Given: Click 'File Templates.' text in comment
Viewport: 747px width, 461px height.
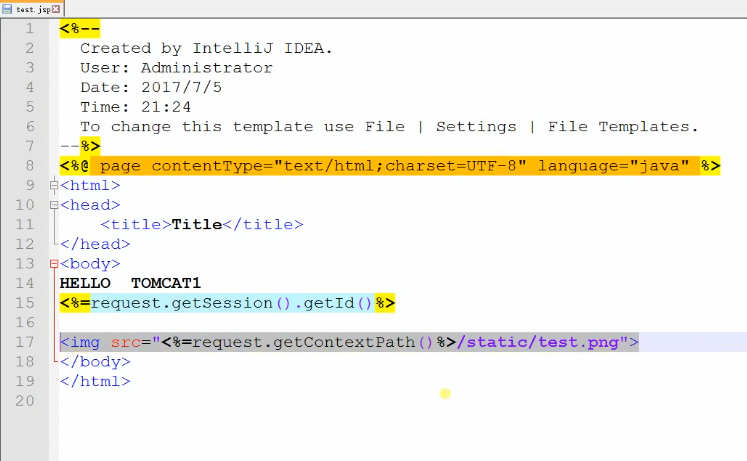Looking at the screenshot, I should pyautogui.click(x=623, y=127).
